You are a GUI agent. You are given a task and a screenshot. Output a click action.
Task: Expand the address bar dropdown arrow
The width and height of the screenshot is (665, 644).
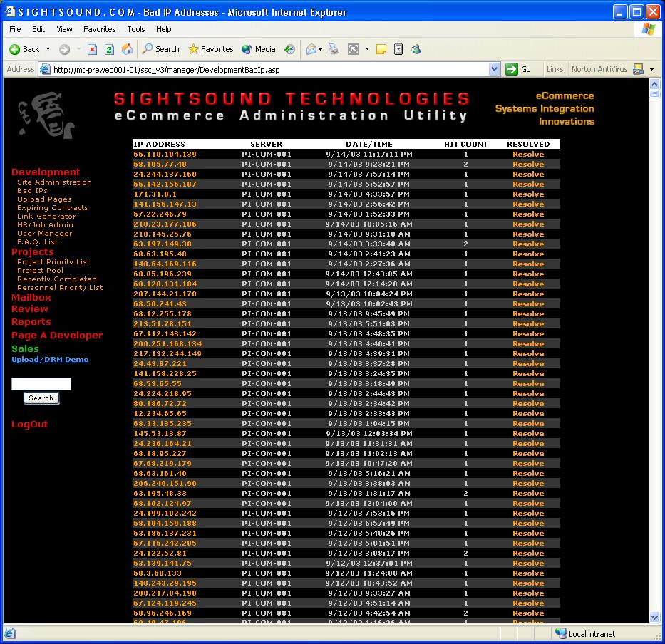pos(494,69)
